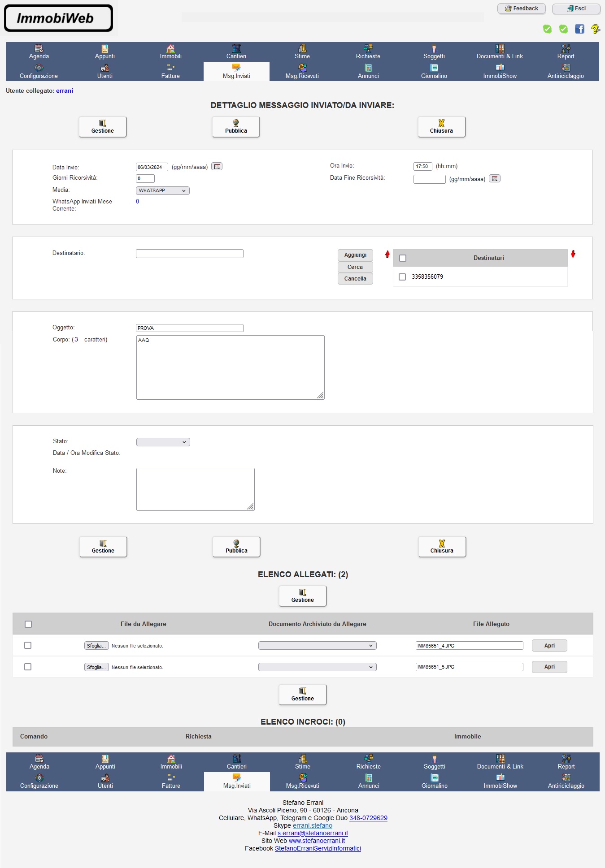Open Immobili house icon in top navigation
605x868 pixels.
pos(170,48)
